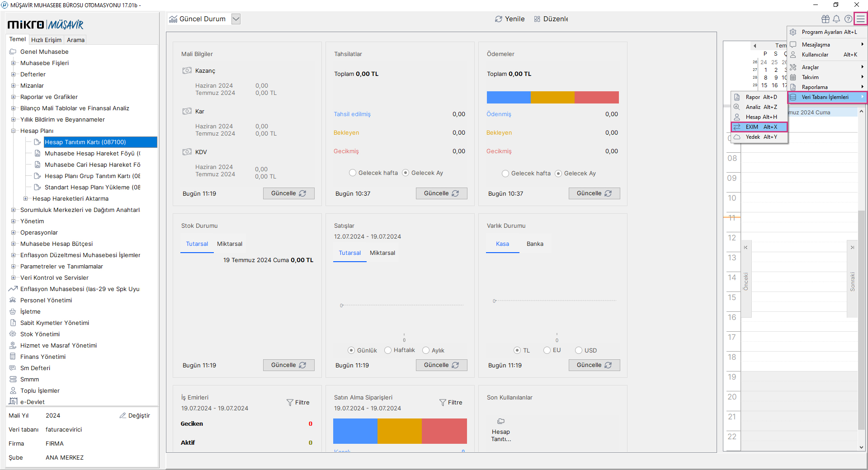Screen dimensions: 868x470
Task: Click the Kar money icon
Action: (x=187, y=111)
